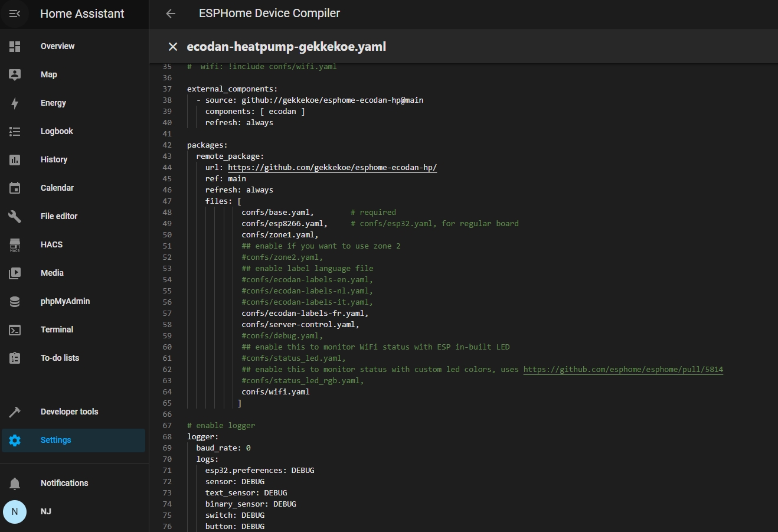Open Developer tools from sidebar
The height and width of the screenshot is (532, 778).
click(x=69, y=412)
